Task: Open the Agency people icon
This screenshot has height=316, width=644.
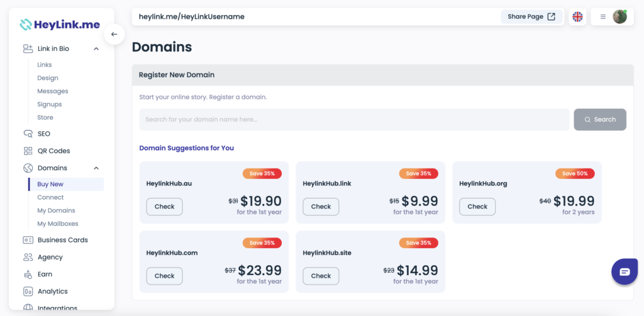Action: [x=28, y=257]
